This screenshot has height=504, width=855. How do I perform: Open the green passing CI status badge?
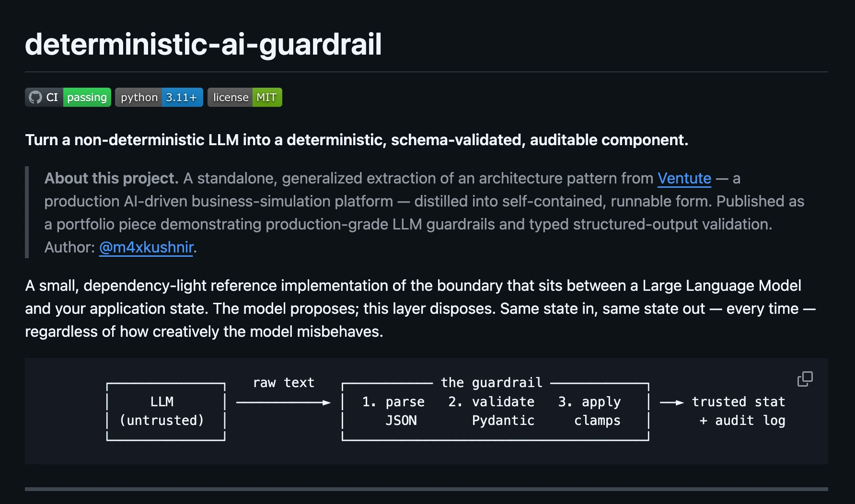[68, 97]
